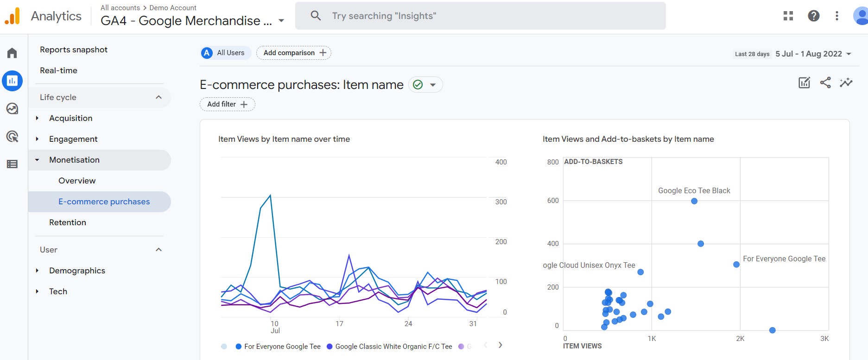Open the Explore icon in left rail

13,109
